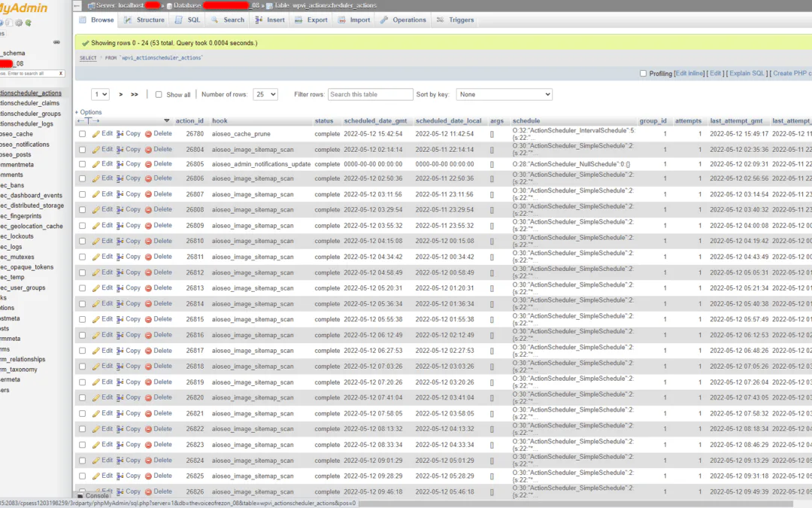
Task: Jump to last page double arrow
Action: [x=135, y=94]
